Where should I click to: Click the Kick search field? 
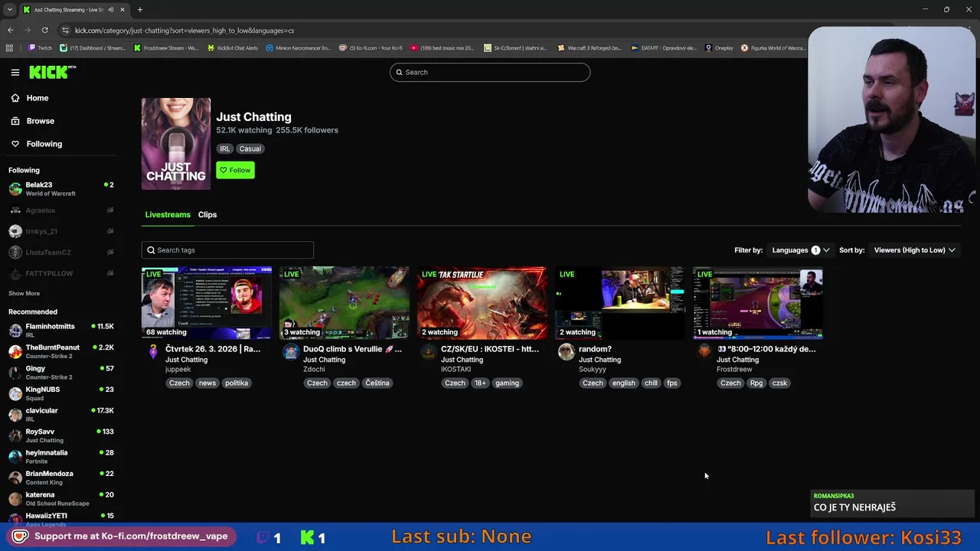click(x=490, y=72)
